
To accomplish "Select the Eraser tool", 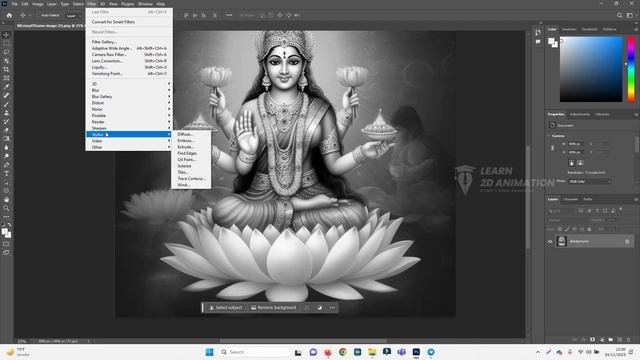I will click(x=6, y=130).
